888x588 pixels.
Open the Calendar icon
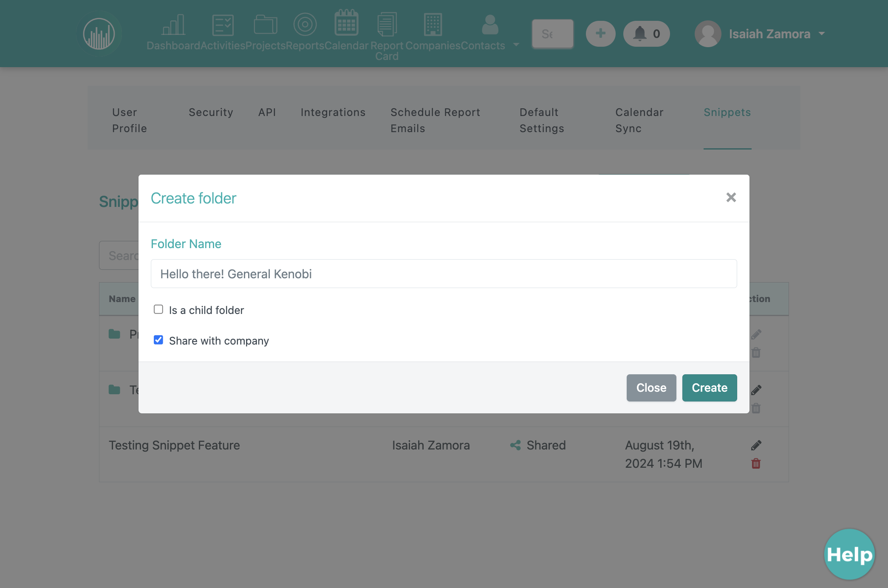coord(346,23)
